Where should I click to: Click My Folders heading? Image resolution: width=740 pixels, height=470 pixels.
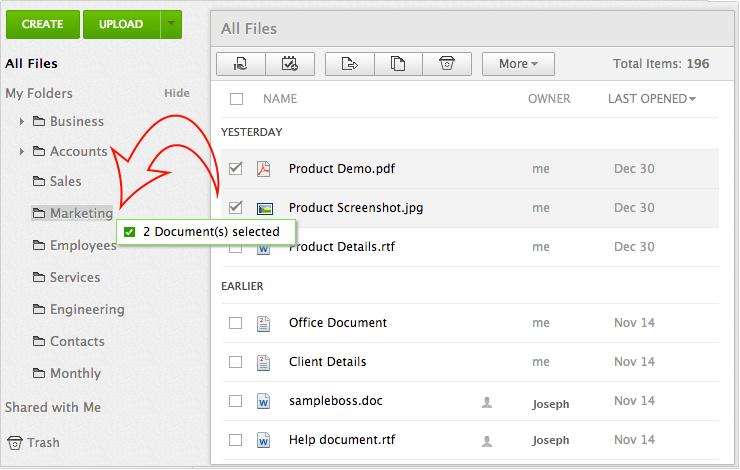pos(39,93)
